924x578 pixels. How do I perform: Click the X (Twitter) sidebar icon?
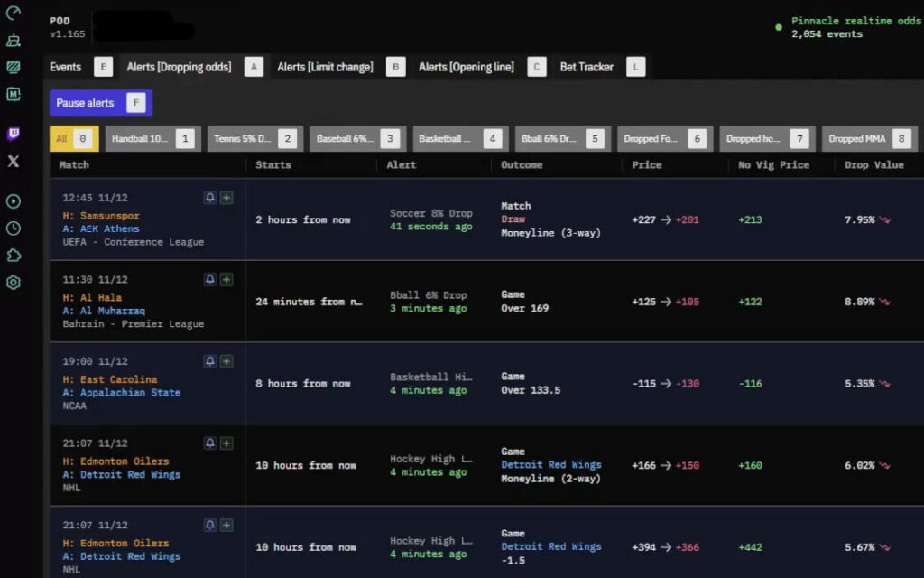pyautogui.click(x=13, y=162)
